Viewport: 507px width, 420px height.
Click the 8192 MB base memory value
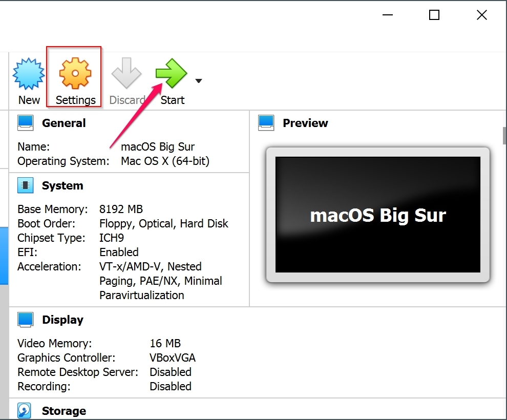121,209
